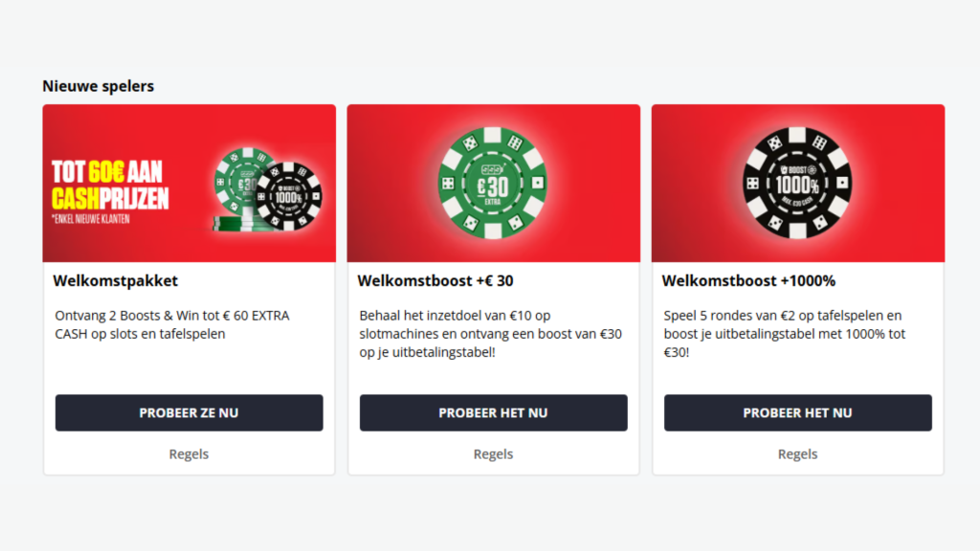Screen dimensions: 980x551
Task: Click the black 1000% boost chip image
Action: click(797, 182)
